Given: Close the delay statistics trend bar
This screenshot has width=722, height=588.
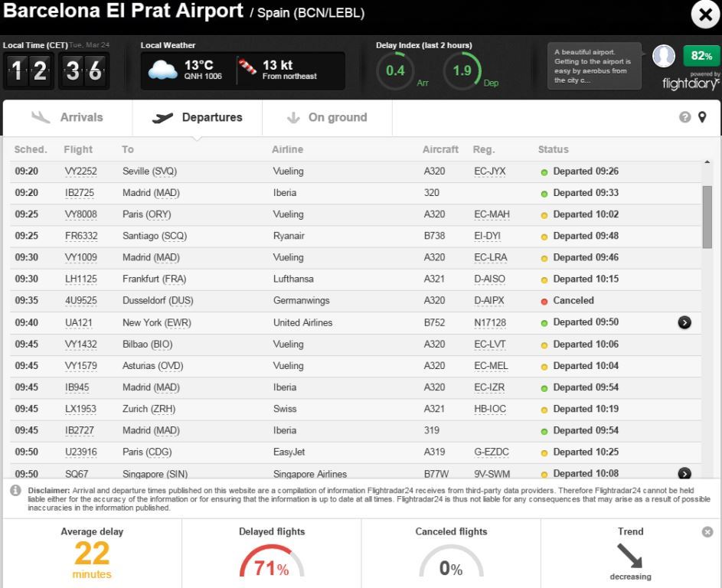Looking at the screenshot, I should [x=707, y=532].
